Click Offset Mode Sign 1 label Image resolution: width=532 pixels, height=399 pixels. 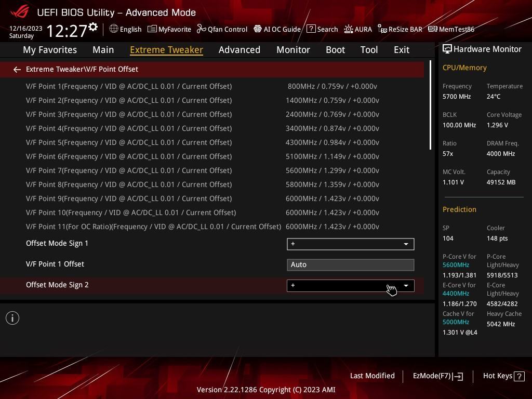click(x=57, y=243)
